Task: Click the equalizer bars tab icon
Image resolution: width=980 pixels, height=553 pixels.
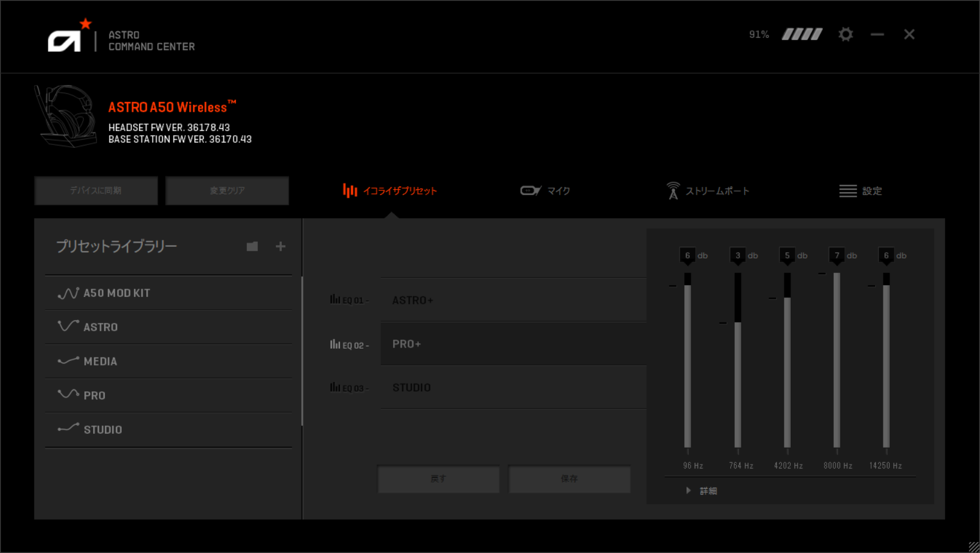Action: click(350, 190)
